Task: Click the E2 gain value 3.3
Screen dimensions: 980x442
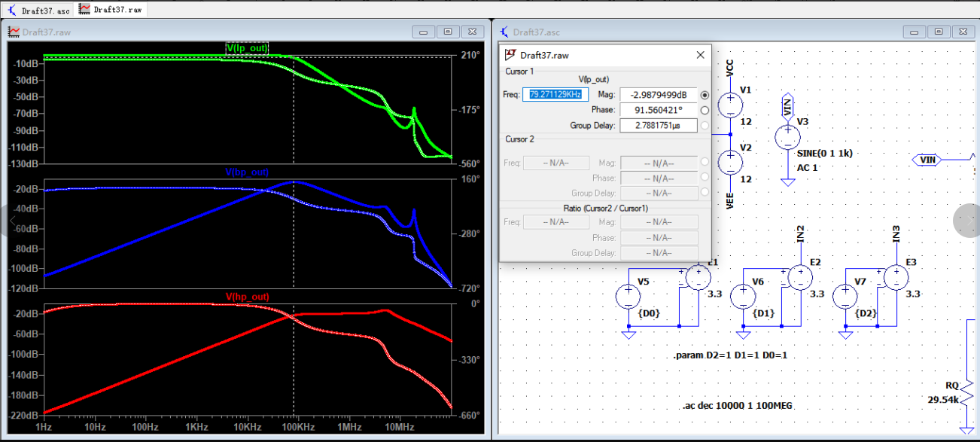Action: [817, 294]
